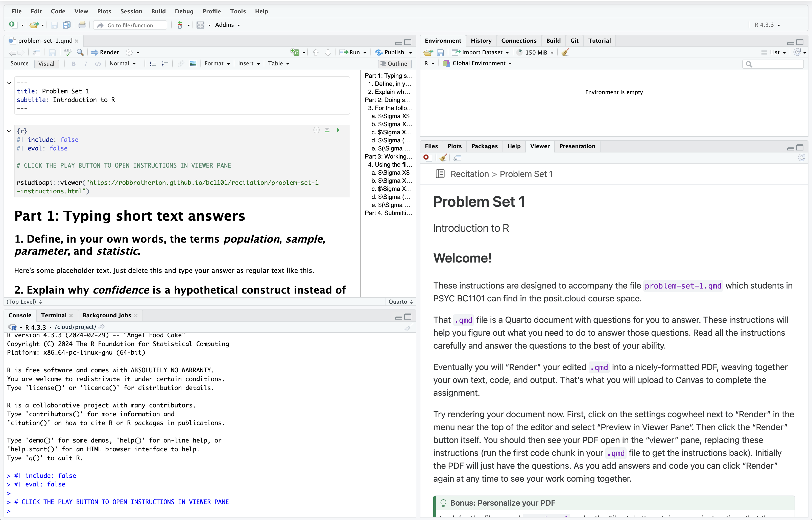The image size is (812, 520).
Task: Toggle bold formatting in visual editor
Action: [73, 63]
